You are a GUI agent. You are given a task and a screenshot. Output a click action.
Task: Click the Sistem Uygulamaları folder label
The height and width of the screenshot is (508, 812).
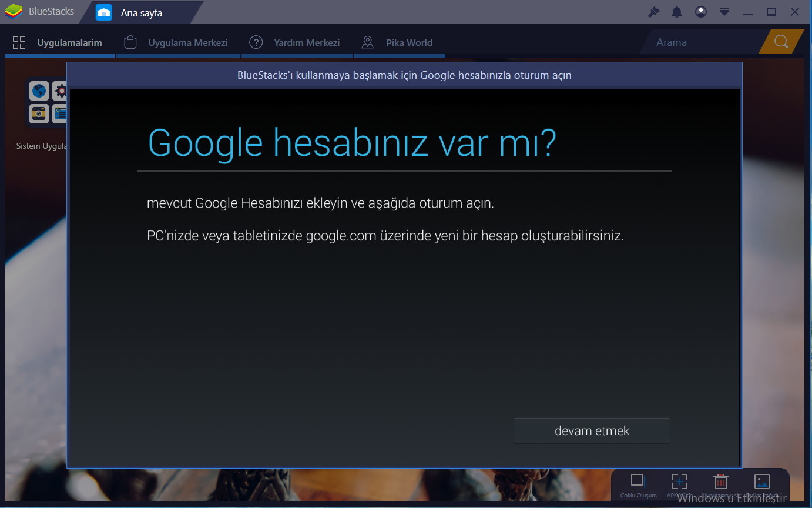pos(41,146)
